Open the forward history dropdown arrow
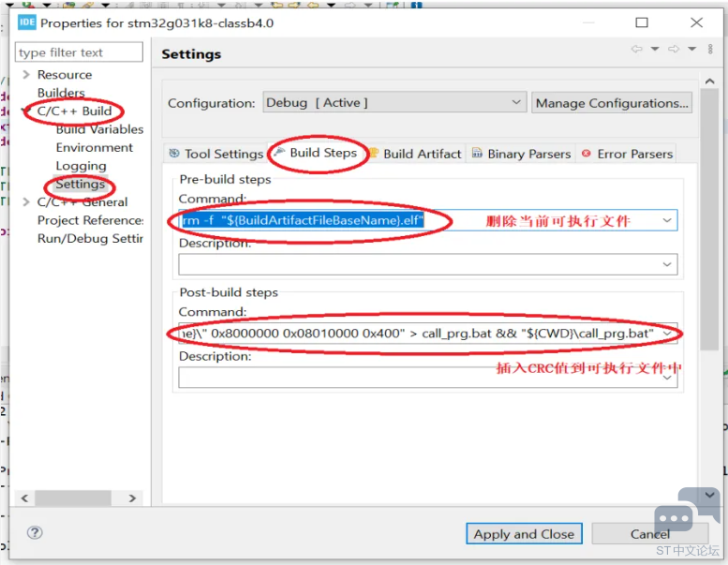This screenshot has width=728, height=565. click(691, 49)
